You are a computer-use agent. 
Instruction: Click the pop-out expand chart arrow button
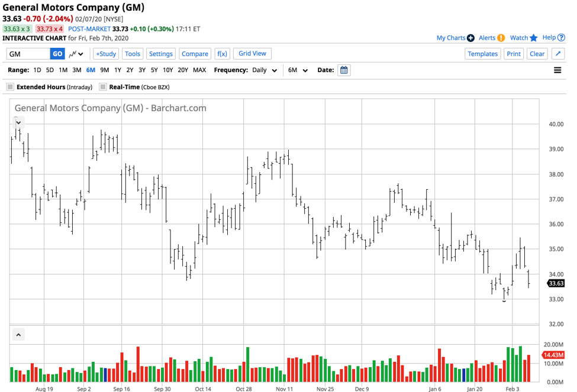tap(558, 54)
